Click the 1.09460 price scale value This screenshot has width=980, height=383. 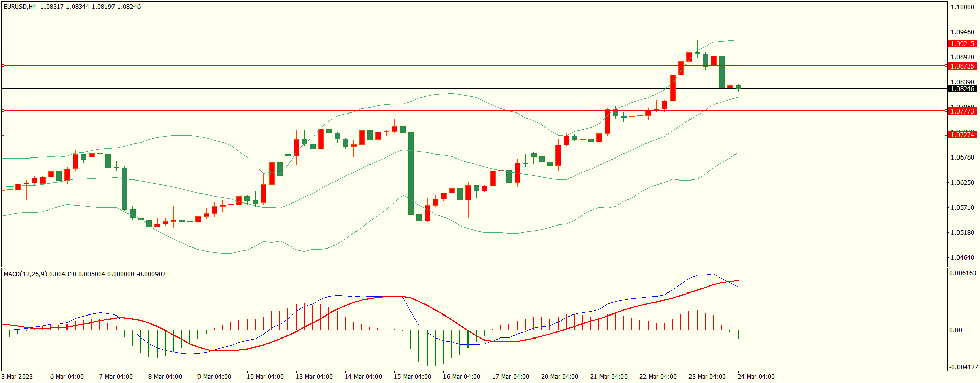tap(962, 32)
